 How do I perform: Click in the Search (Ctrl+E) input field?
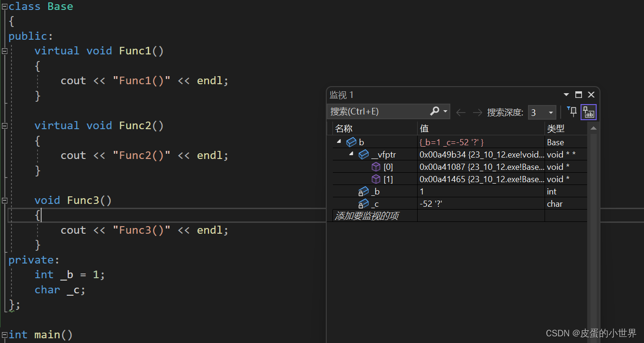coord(379,112)
